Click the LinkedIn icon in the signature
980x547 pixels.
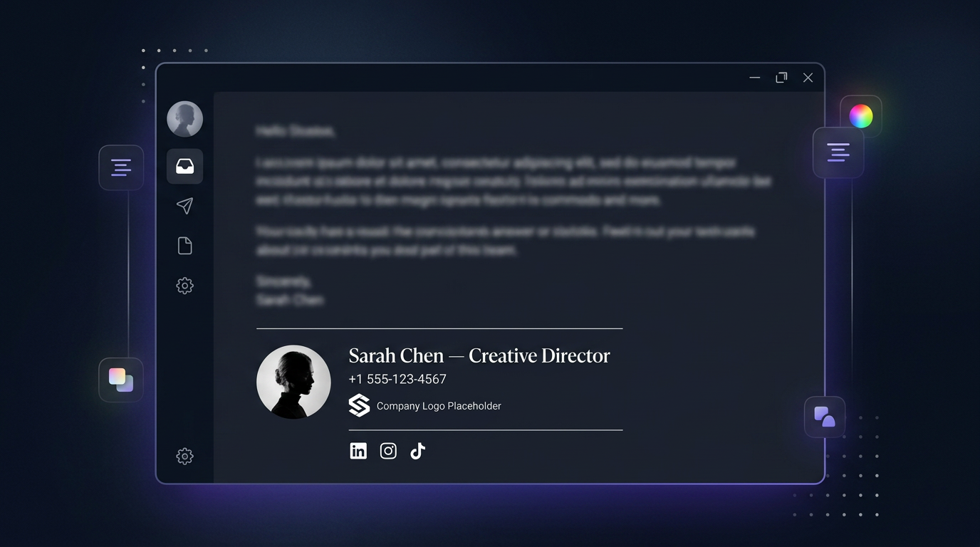358,450
